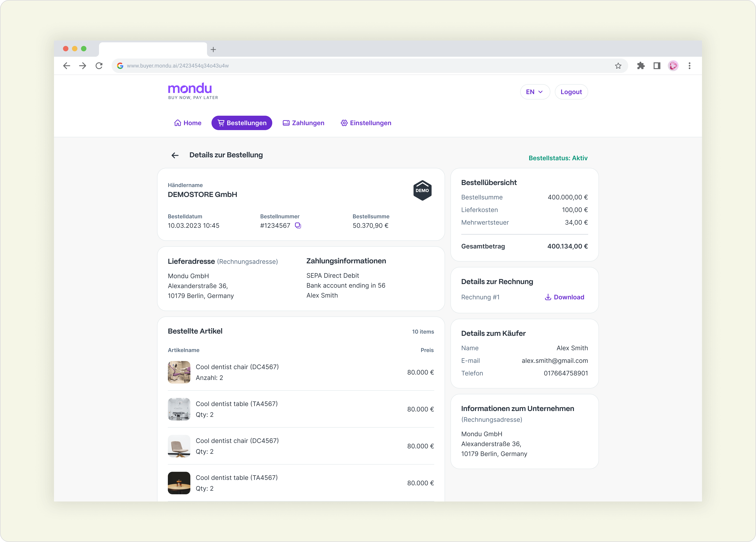The image size is (756, 542).
Task: Click the back arrow beside Details zur Bestellung
Action: pos(175,156)
